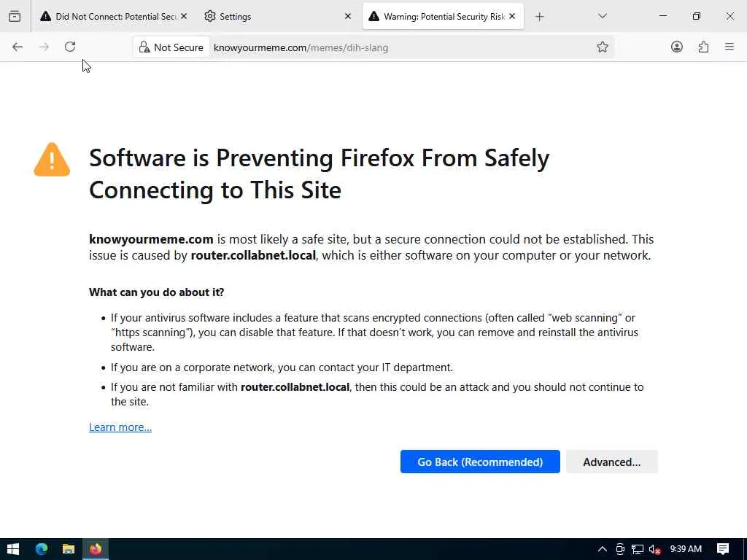Click the URL address field
Image resolution: width=747 pixels, height=560 pixels.
click(401, 47)
